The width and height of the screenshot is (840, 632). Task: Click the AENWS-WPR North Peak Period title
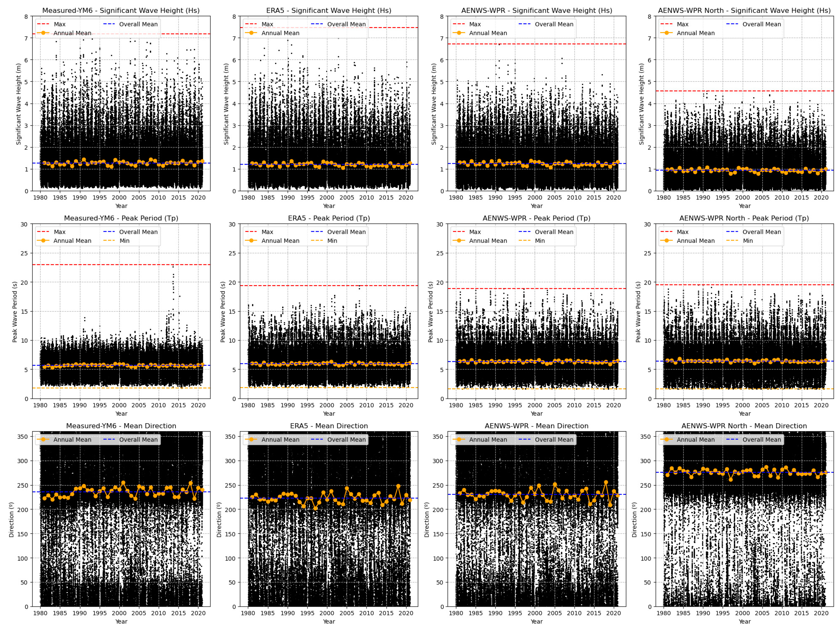(x=744, y=218)
